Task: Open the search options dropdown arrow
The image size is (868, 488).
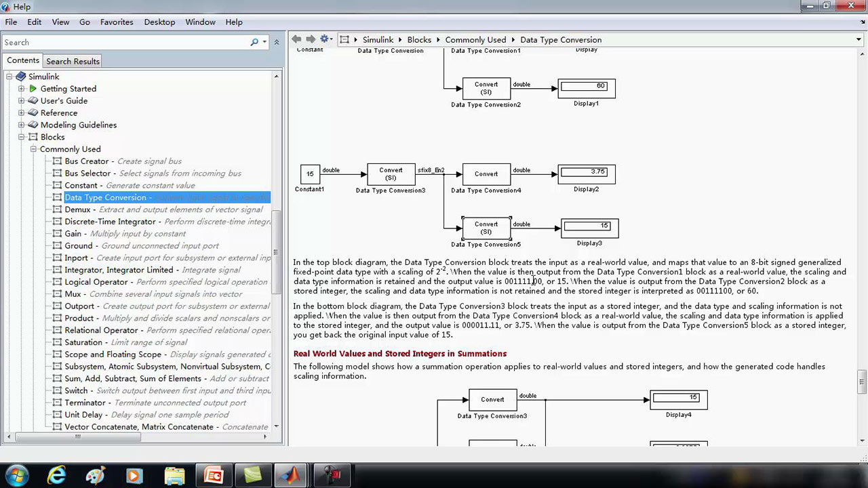Action: 264,42
